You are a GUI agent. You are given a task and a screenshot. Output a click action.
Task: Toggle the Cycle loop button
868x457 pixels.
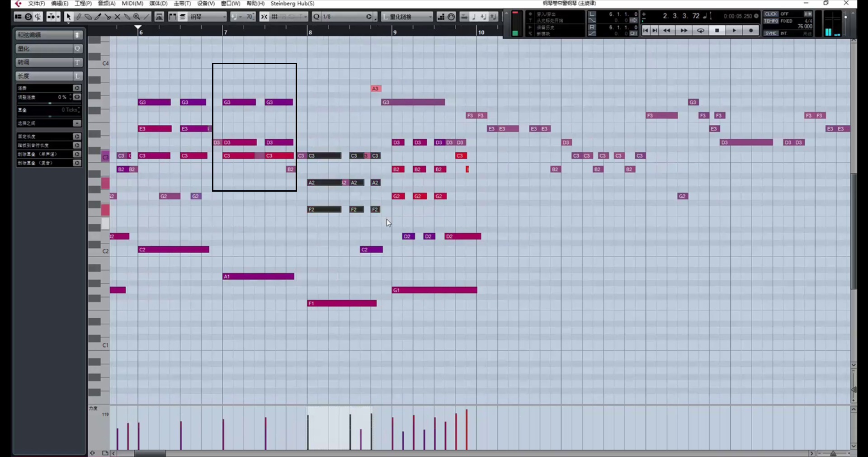point(700,31)
